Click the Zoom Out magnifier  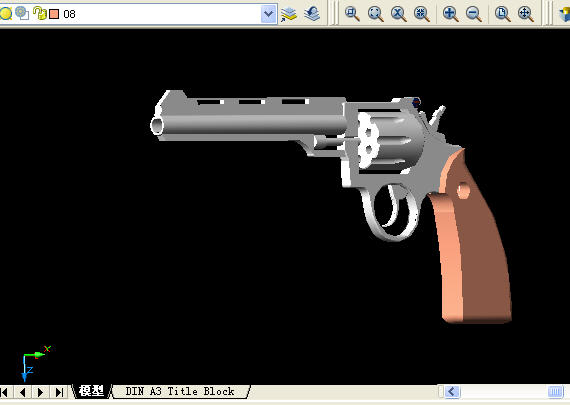click(474, 14)
